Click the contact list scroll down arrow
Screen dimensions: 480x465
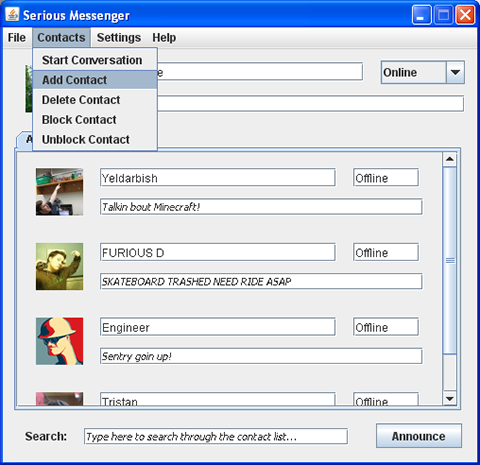point(450,398)
